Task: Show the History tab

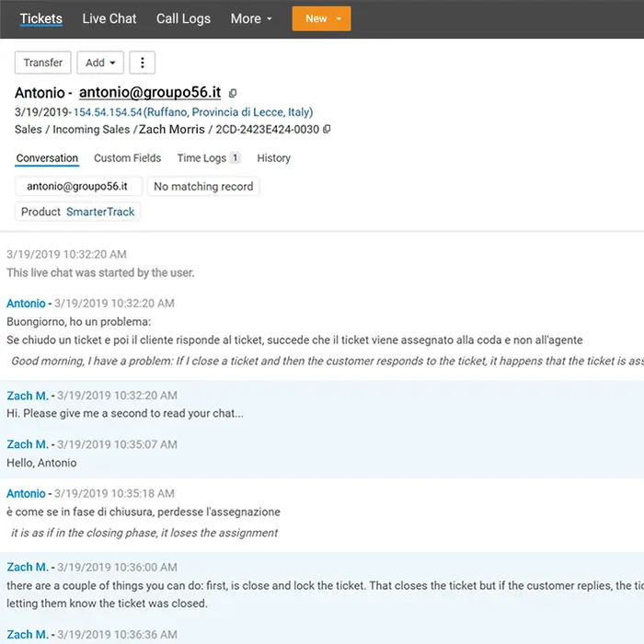Action: pos(273,158)
